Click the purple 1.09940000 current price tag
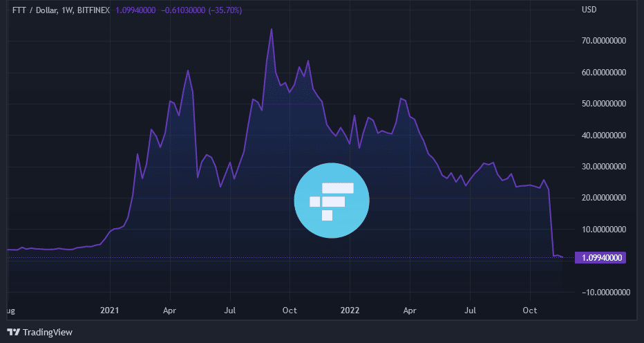The width and height of the screenshot is (644, 343). [x=600, y=257]
